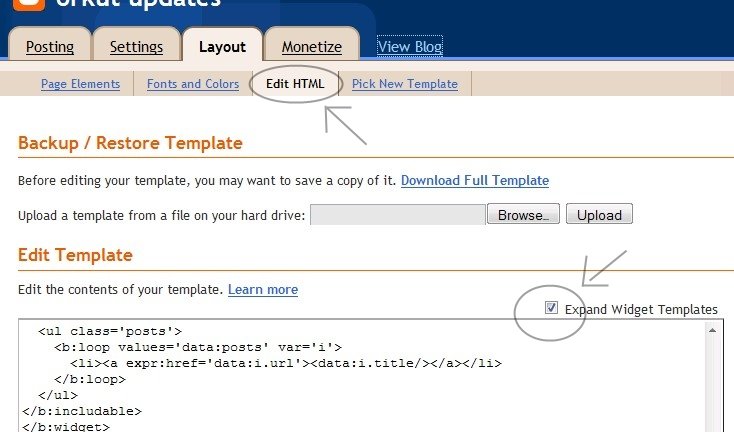This screenshot has height=432, width=734.
Task: Open the Learn more link
Action: coord(263,289)
